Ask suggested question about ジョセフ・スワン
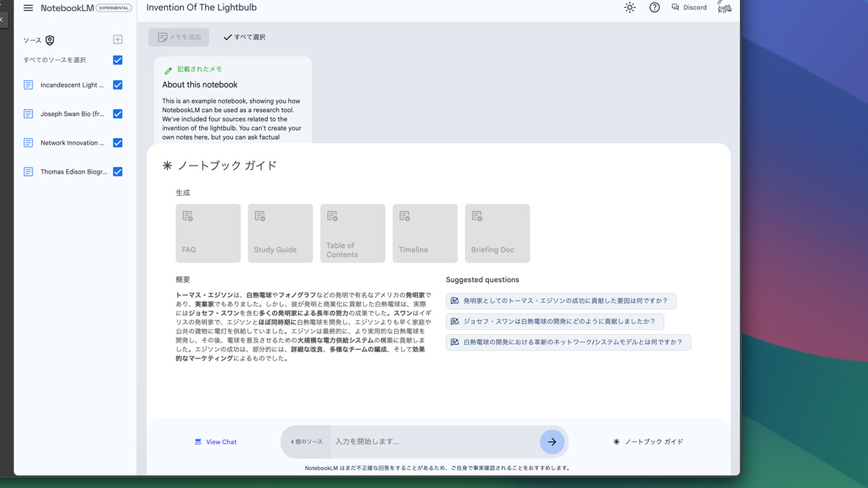The height and width of the screenshot is (488, 868). pyautogui.click(x=555, y=321)
